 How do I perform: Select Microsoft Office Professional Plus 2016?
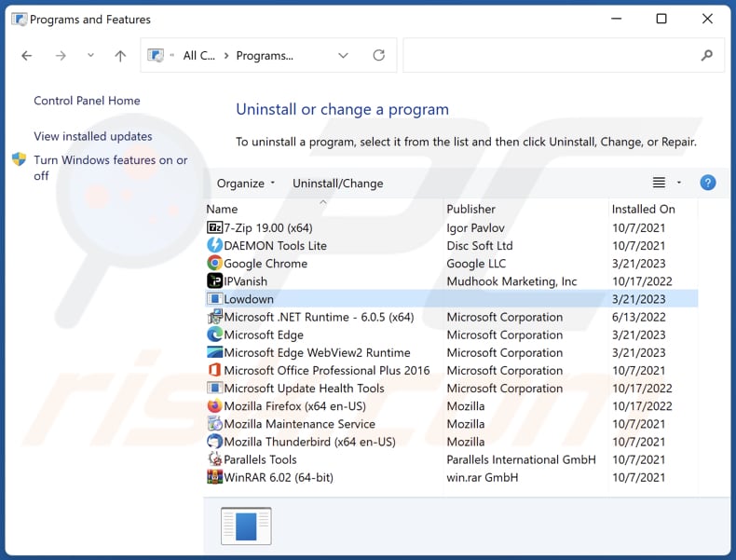click(452, 370)
